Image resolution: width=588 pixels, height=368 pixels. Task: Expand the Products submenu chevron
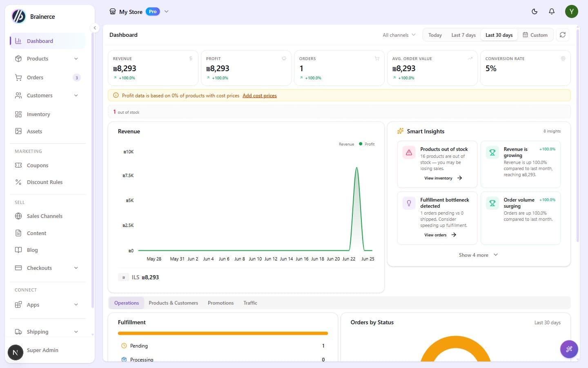pyautogui.click(x=76, y=58)
